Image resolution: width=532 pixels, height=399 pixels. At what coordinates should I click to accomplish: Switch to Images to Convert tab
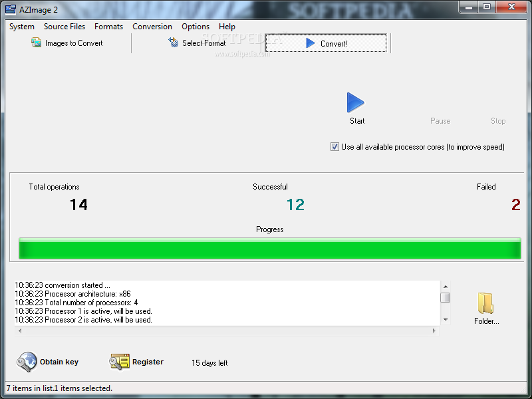[x=67, y=43]
